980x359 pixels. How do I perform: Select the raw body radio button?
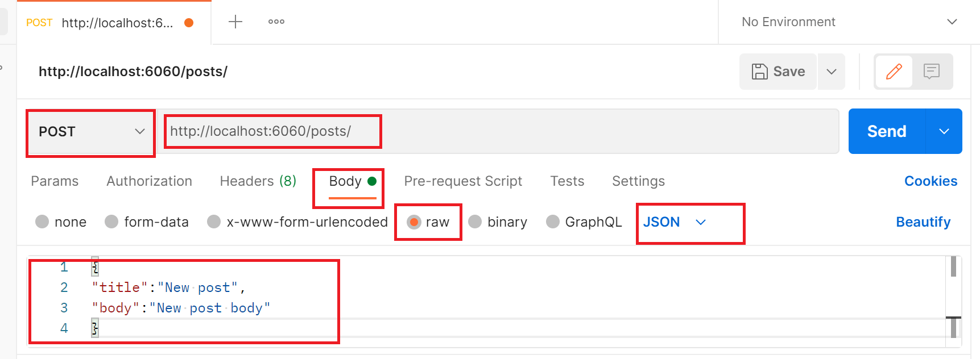[x=414, y=222]
